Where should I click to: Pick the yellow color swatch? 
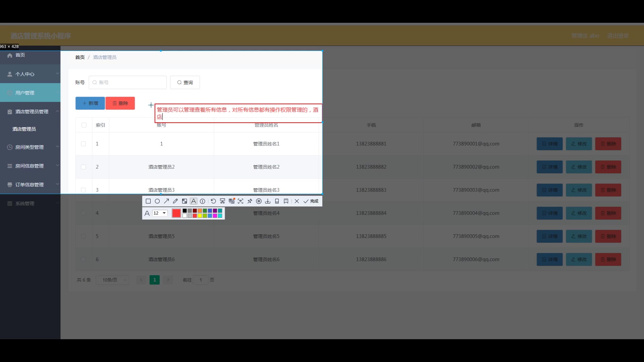pyautogui.click(x=200, y=216)
